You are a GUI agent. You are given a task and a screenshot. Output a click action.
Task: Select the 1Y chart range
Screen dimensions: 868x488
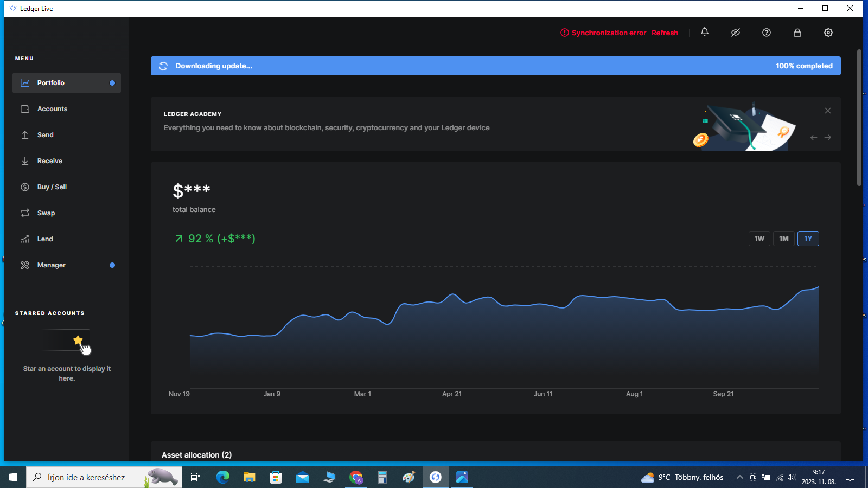(808, 239)
